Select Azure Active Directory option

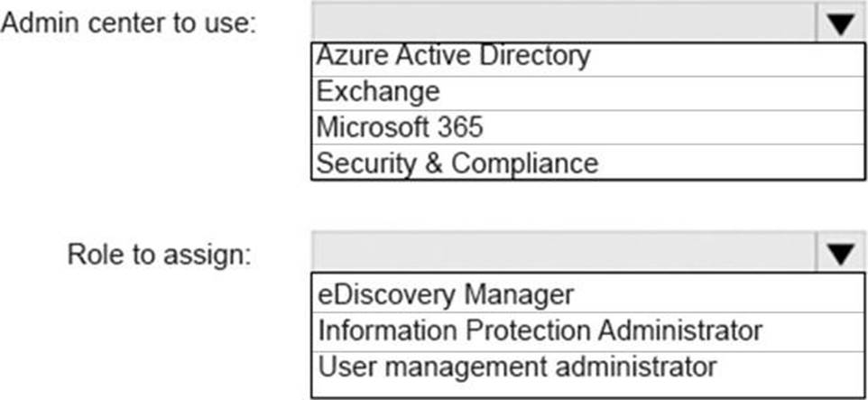(x=453, y=57)
